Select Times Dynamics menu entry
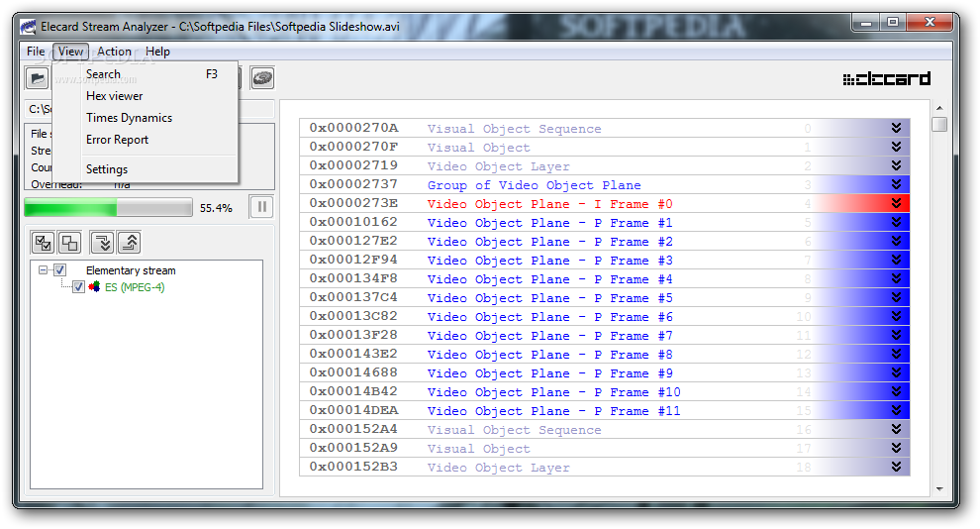Image resolution: width=980 pixels, height=529 pixels. click(145, 118)
